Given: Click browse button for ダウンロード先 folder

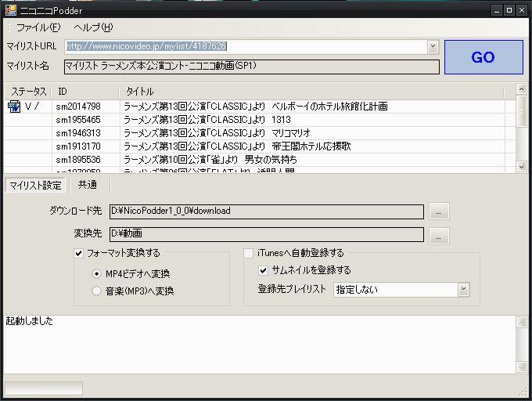Looking at the screenshot, I should coord(439,211).
